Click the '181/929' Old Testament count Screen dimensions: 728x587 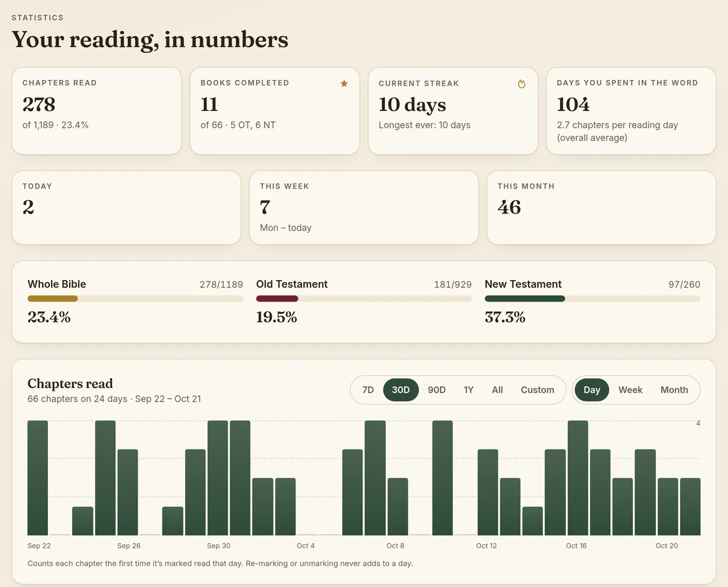(x=453, y=284)
